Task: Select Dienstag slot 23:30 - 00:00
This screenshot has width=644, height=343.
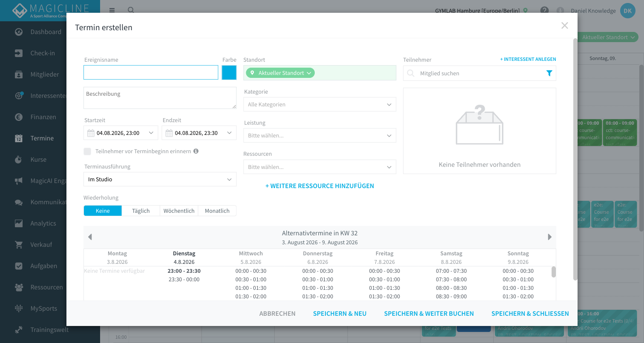Action: click(x=184, y=280)
